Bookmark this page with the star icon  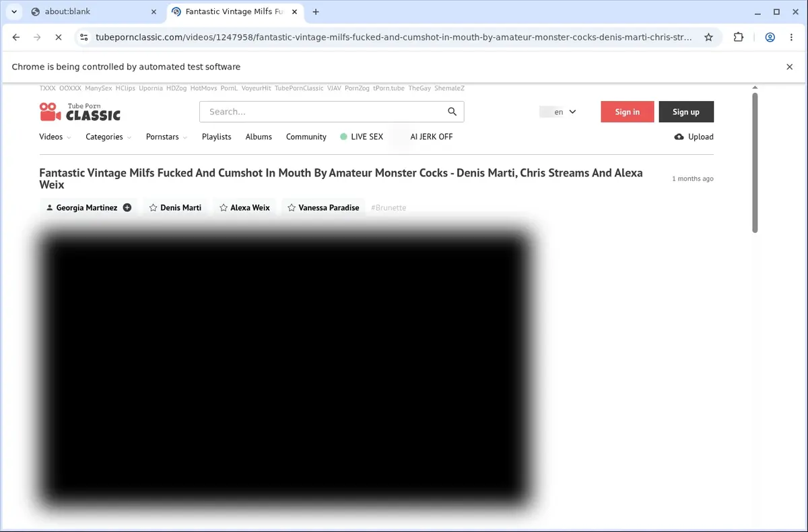point(708,37)
